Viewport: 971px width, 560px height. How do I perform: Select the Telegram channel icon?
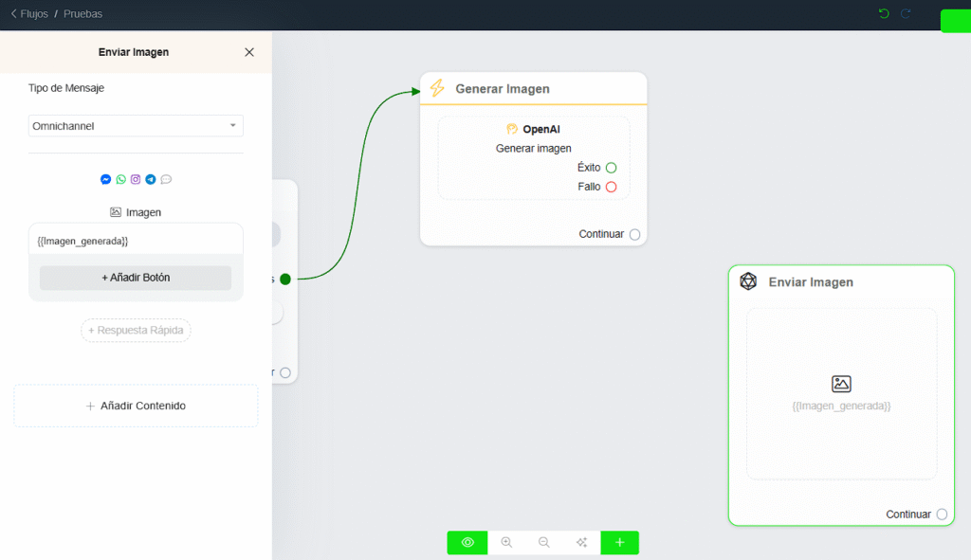click(151, 179)
